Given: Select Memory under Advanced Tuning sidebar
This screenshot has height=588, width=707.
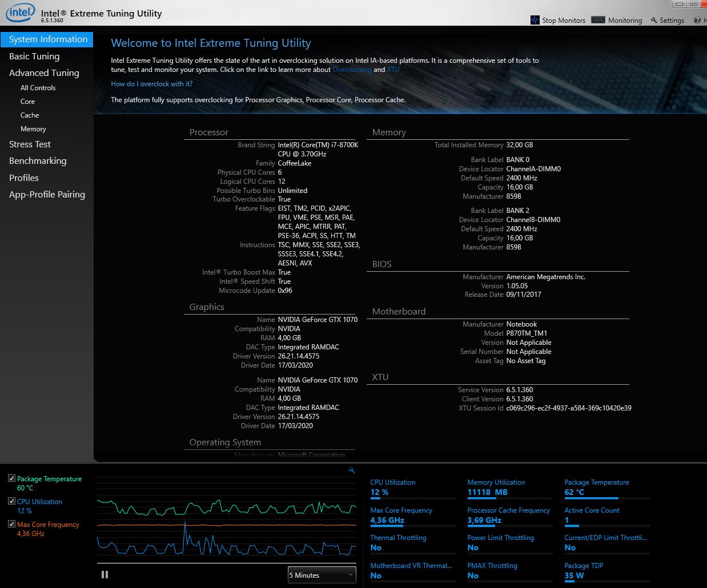Looking at the screenshot, I should coord(33,129).
